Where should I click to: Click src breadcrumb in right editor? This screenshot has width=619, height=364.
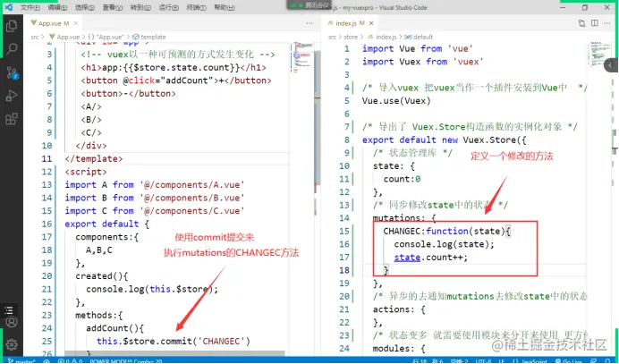(332, 37)
